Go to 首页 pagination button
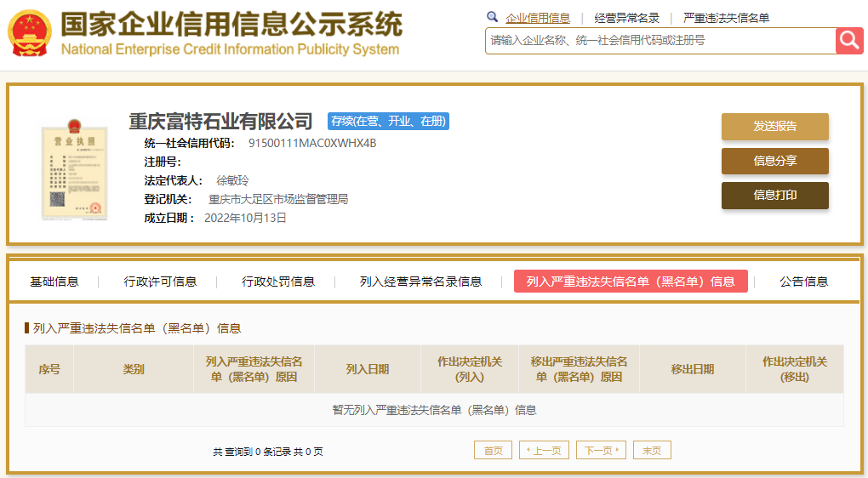 click(x=494, y=450)
